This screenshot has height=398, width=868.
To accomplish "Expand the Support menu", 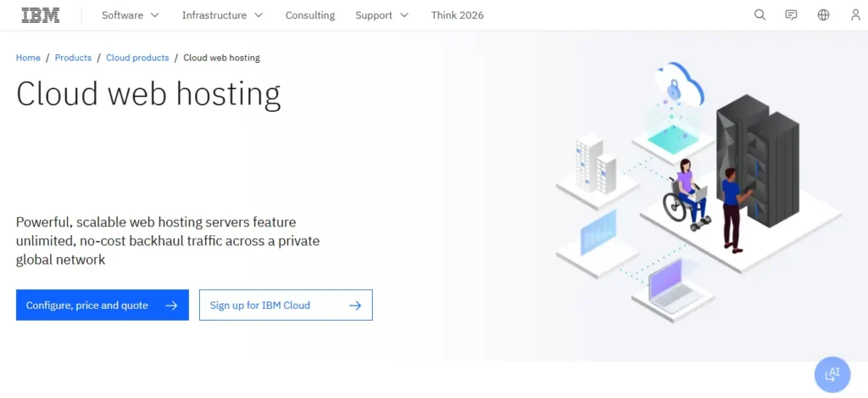I will pos(382,15).
